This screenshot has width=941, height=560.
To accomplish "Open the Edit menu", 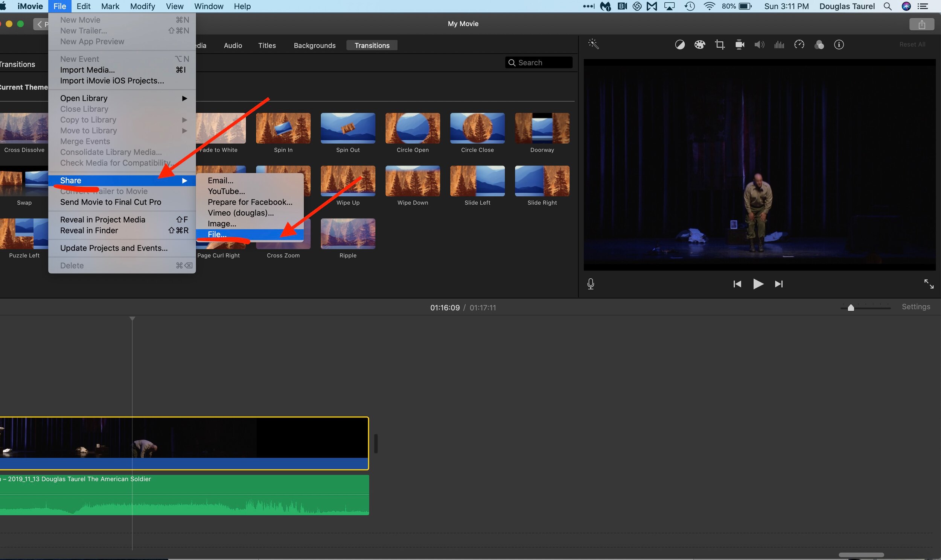I will (x=84, y=6).
